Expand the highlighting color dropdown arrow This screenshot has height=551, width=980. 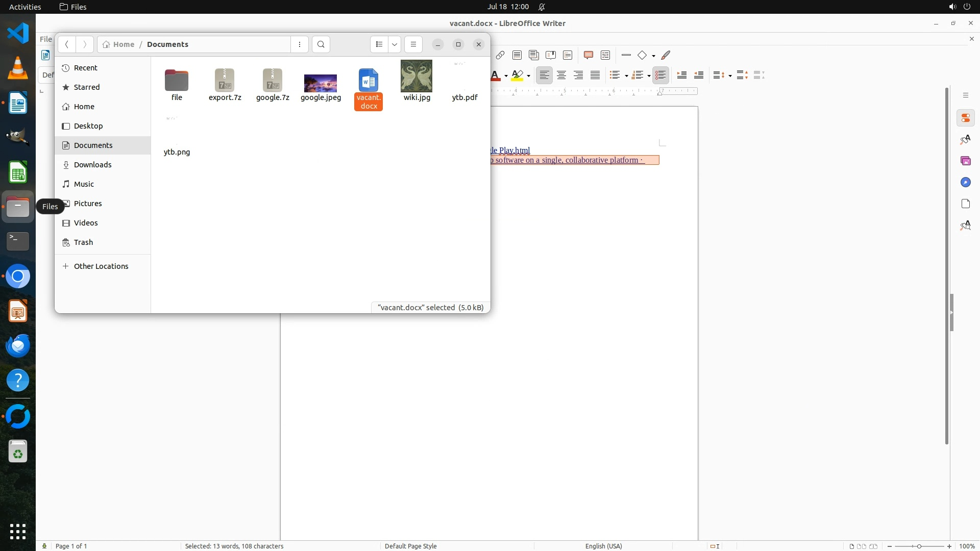click(529, 76)
